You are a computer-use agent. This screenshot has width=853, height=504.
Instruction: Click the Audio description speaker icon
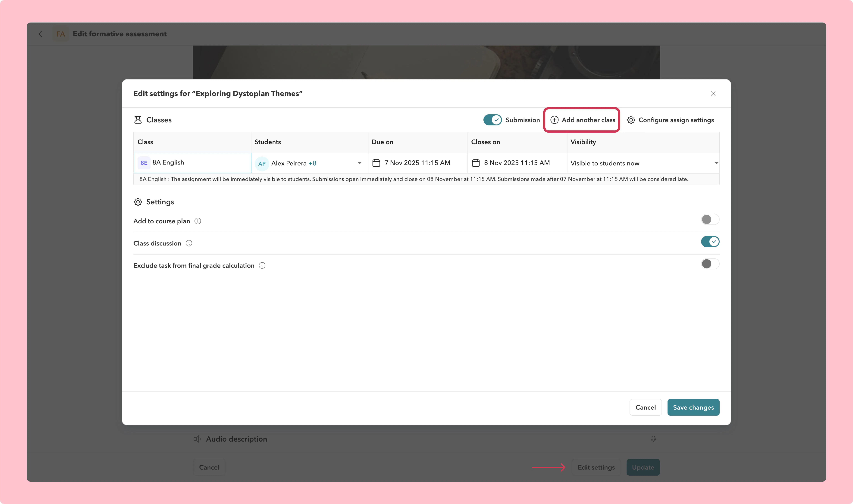coord(197,439)
